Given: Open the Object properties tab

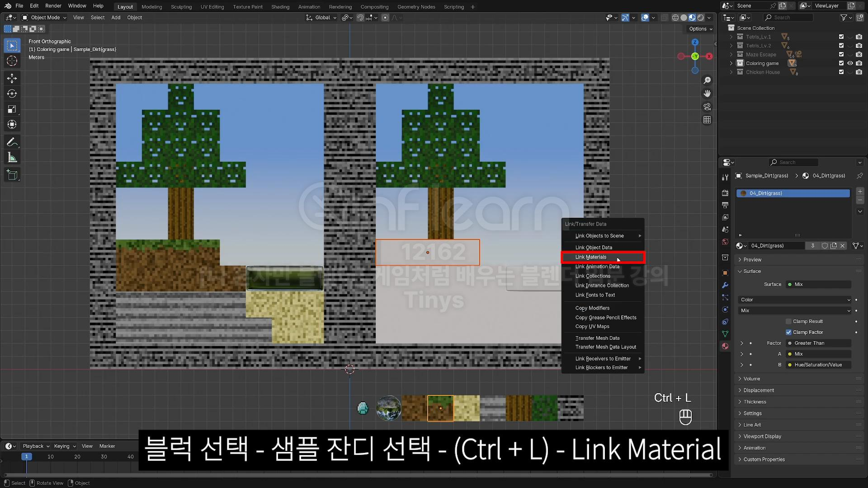Looking at the screenshot, I should click(725, 273).
